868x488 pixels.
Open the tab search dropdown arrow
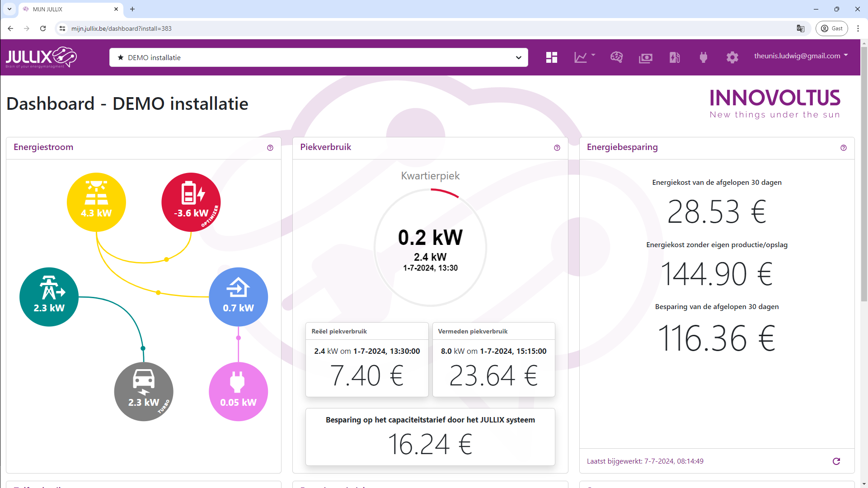point(9,9)
